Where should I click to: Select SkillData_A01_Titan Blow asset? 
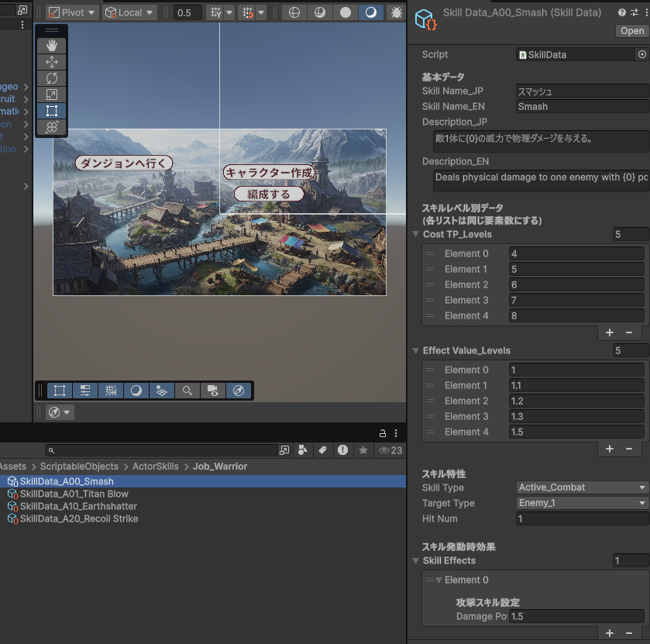74,494
